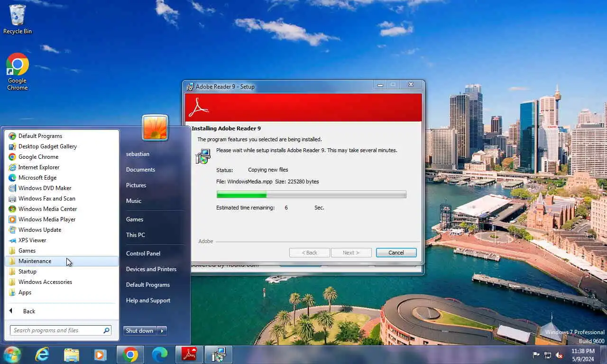Open Documents from Start menu
The width and height of the screenshot is (607, 364).
(x=140, y=170)
